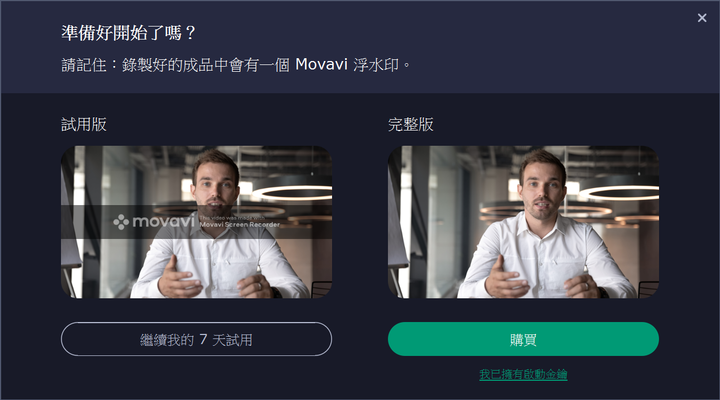This screenshot has width=720, height=400.
Task: Click the 完整版 section label
Action: pyautogui.click(x=411, y=124)
